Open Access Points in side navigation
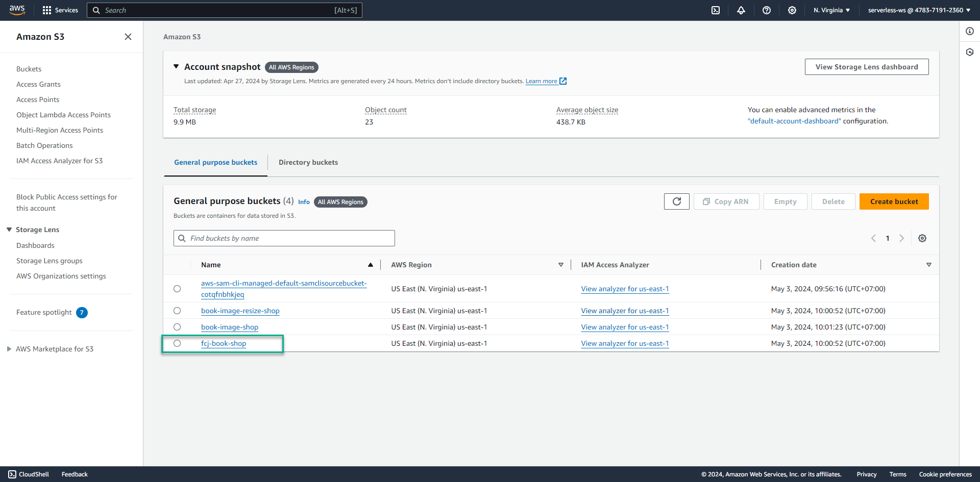The height and width of the screenshot is (482, 980). pos(38,99)
